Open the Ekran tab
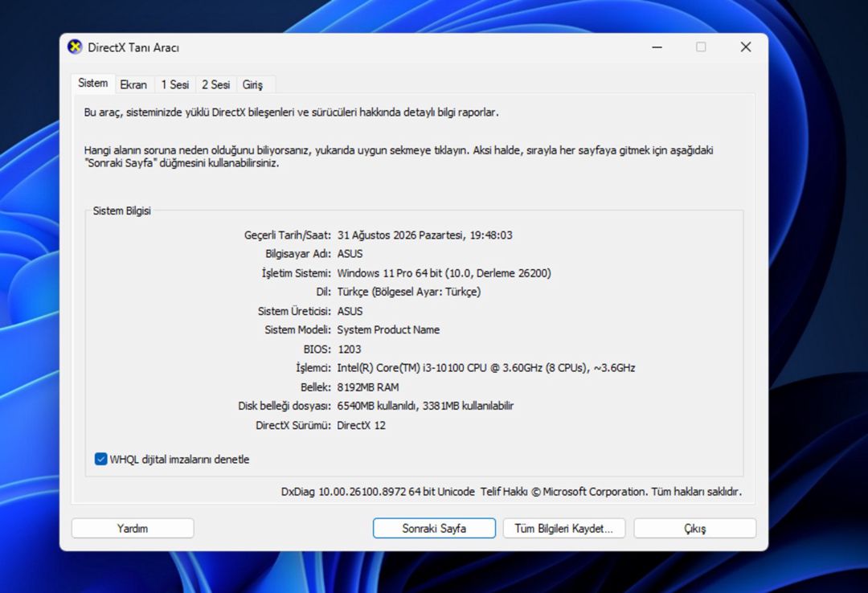 click(133, 84)
